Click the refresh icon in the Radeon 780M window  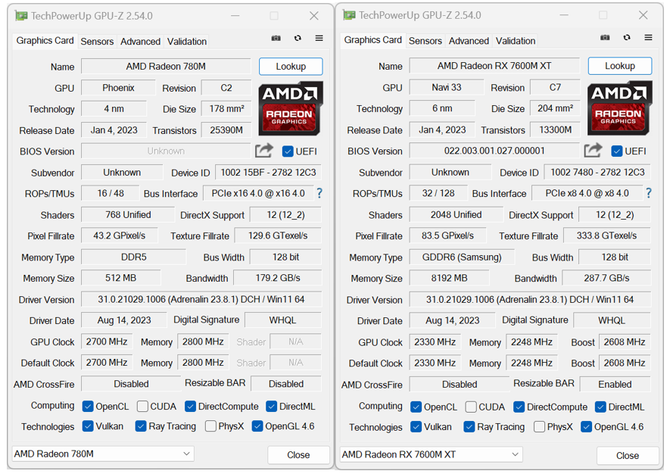point(297,39)
